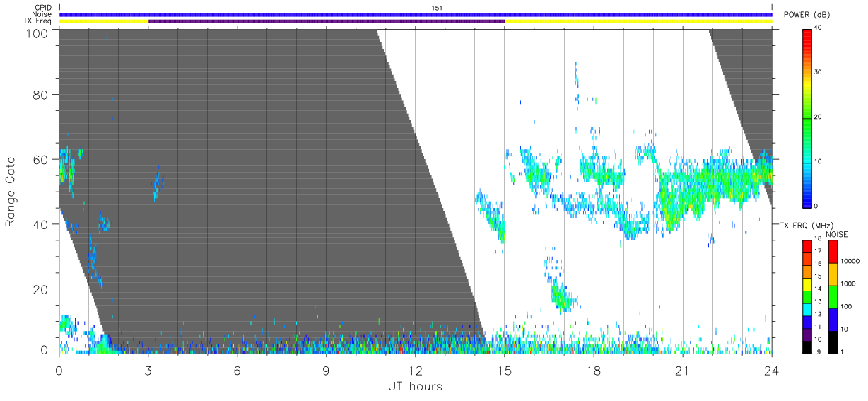
Task: Click the Range Gate axis title
Action: 11,192
